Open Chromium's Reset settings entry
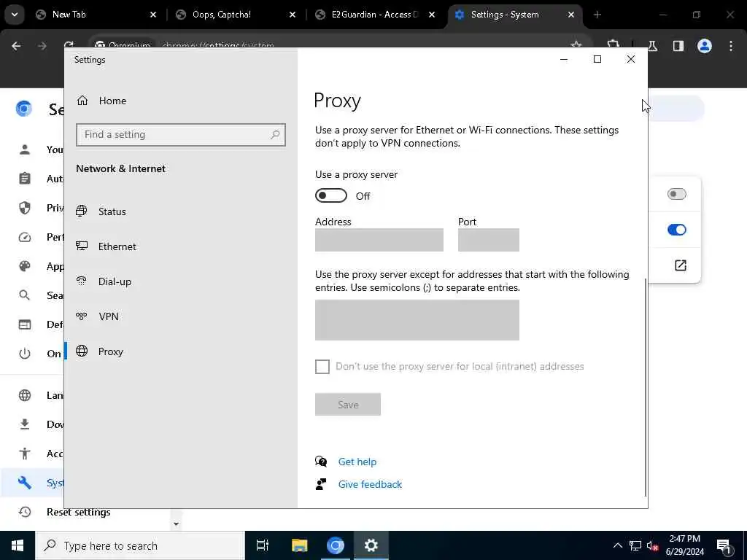This screenshot has height=560, width=747. click(x=78, y=512)
